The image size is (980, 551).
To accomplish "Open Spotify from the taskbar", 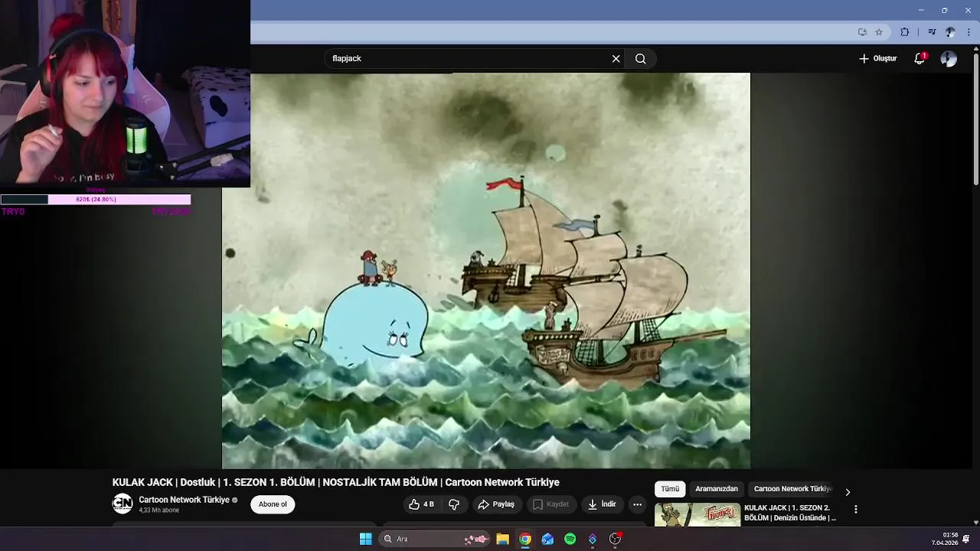I will point(570,540).
